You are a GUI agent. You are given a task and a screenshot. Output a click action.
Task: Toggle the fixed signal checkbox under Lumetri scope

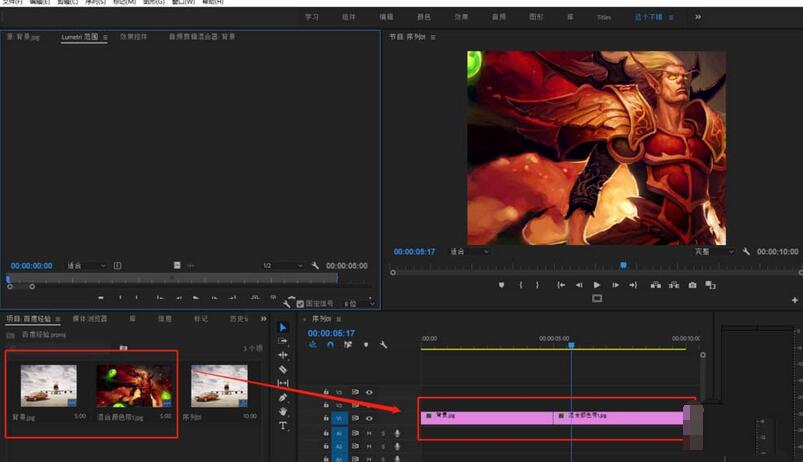pos(300,303)
